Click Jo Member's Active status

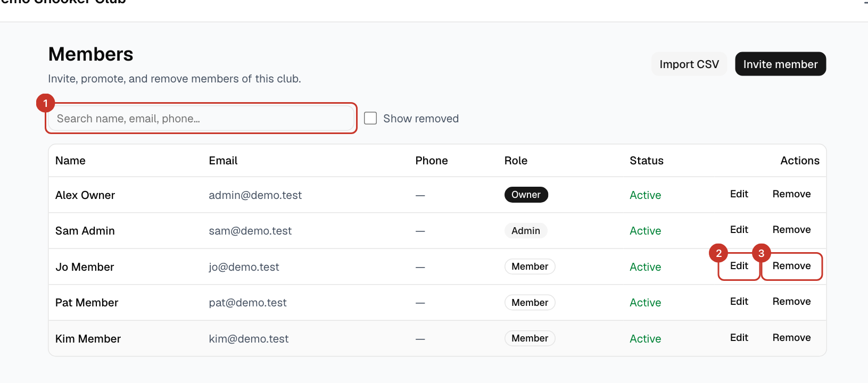pyautogui.click(x=645, y=267)
